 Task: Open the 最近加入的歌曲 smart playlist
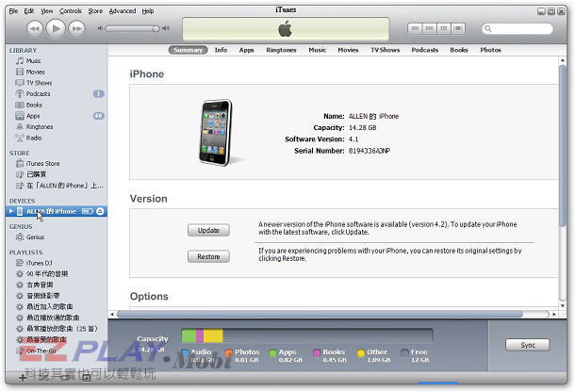pos(57,307)
